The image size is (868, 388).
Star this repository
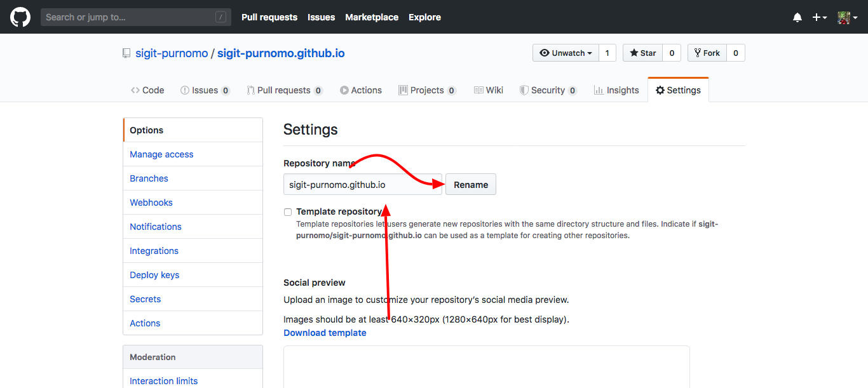642,53
